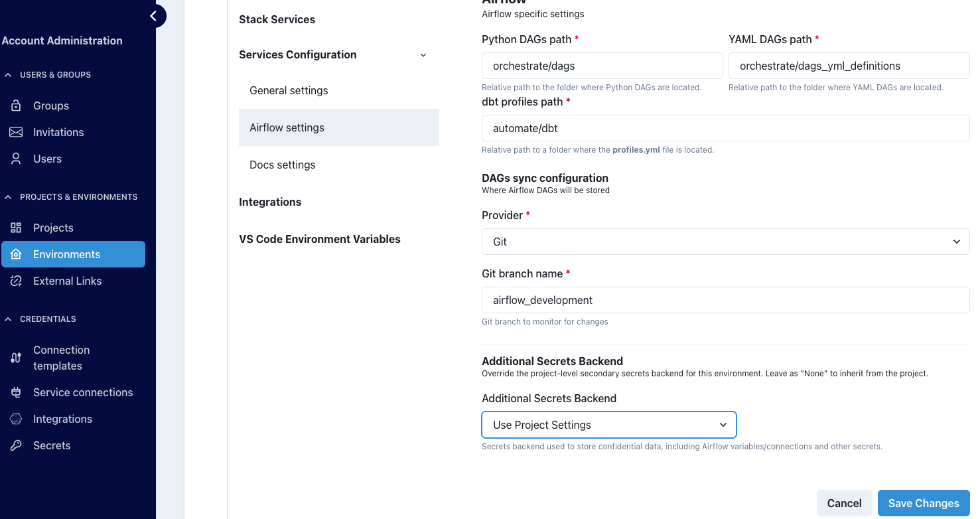
Task: Collapse the Services Configuration section
Action: pyautogui.click(x=423, y=54)
